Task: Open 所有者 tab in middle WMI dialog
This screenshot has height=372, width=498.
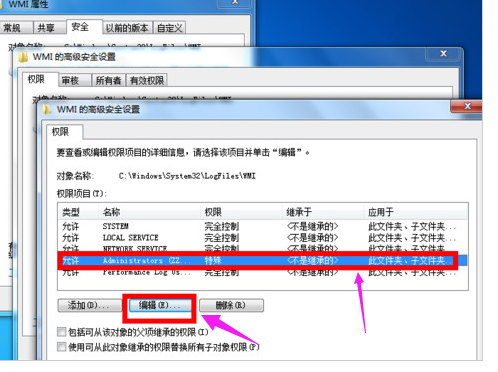Action: click(108, 80)
